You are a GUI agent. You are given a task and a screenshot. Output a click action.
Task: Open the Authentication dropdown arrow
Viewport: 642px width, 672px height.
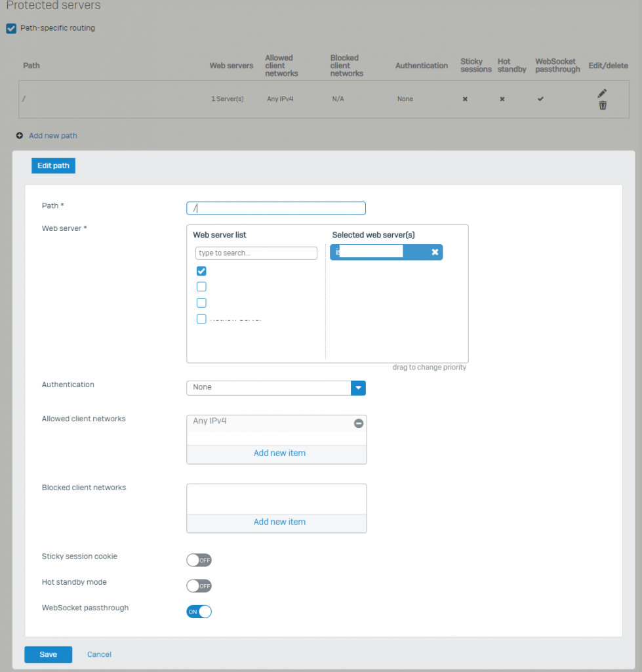click(358, 388)
